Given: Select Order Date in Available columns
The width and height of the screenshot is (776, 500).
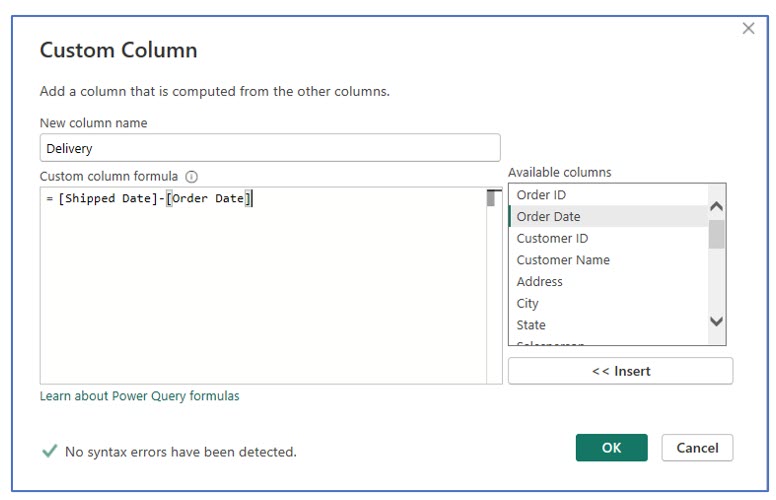Looking at the screenshot, I should click(608, 216).
